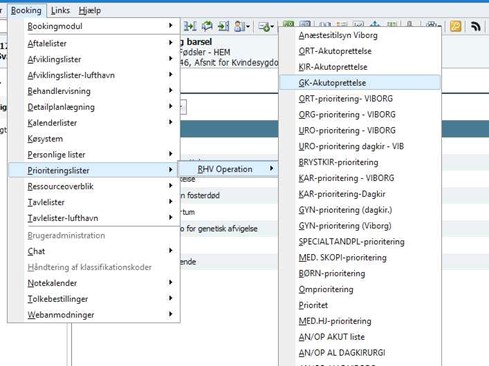This screenshot has height=366, width=489.
Task: Click the 'Fødsler - HEM' header text
Action: click(205, 52)
